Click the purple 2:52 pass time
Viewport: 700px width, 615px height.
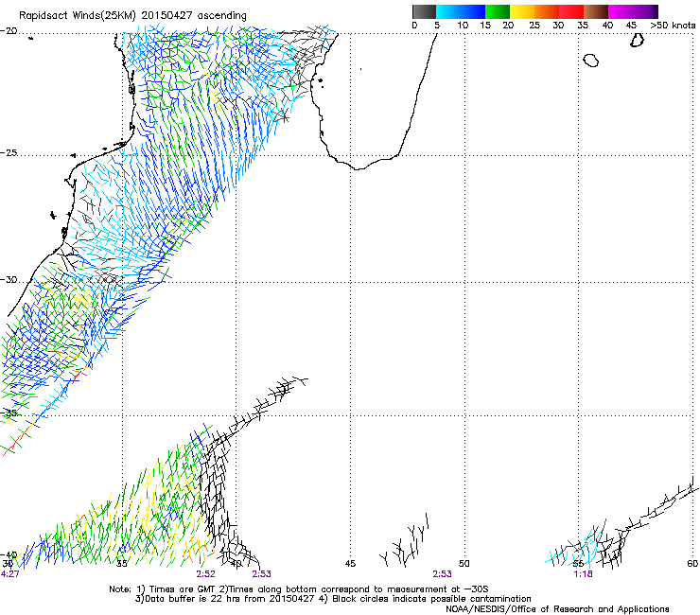pos(206,574)
